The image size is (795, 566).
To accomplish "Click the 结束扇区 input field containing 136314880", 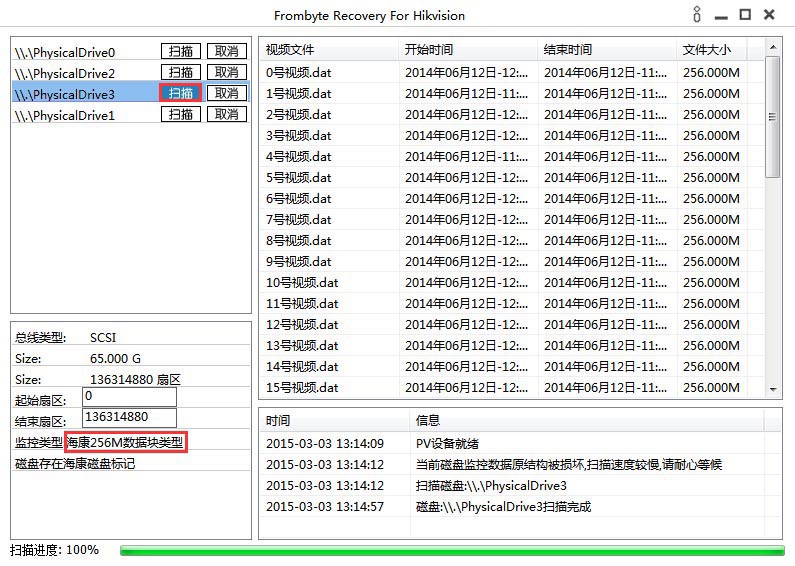I will click(129, 418).
